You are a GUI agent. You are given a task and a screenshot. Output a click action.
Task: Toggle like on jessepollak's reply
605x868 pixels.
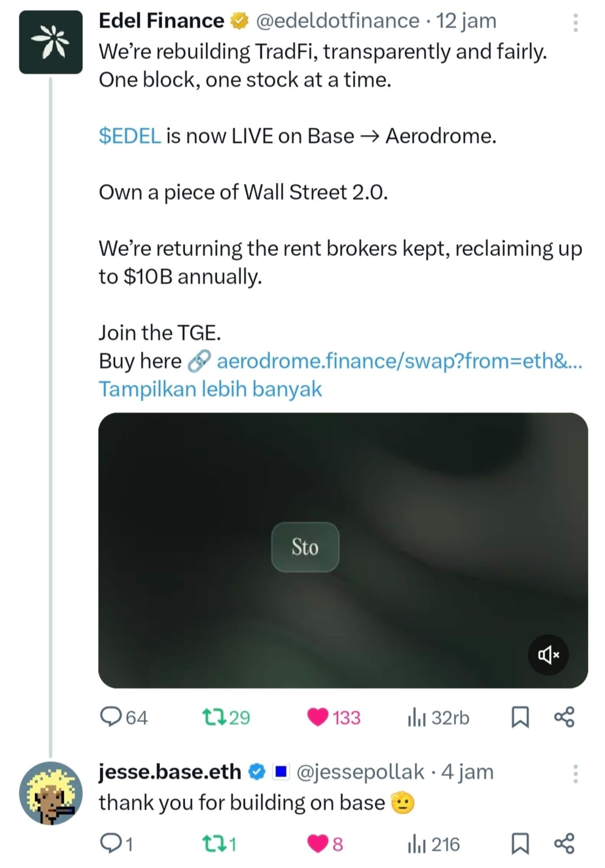click(317, 844)
